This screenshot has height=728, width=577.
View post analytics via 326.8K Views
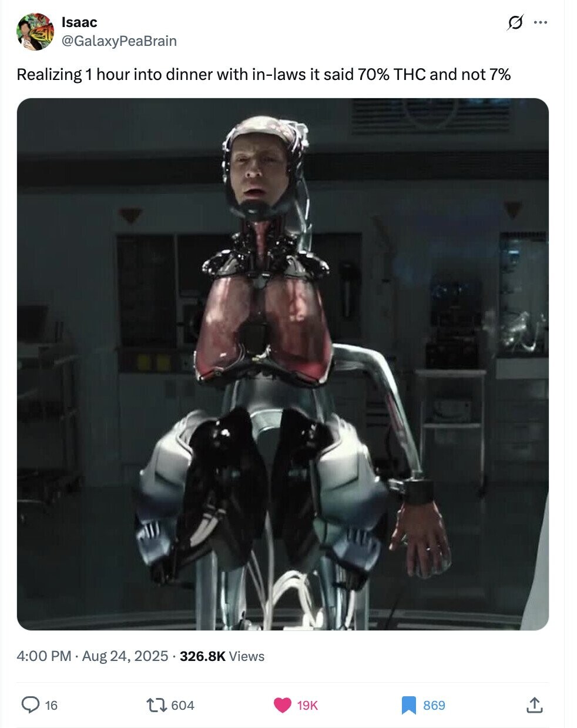point(222,656)
